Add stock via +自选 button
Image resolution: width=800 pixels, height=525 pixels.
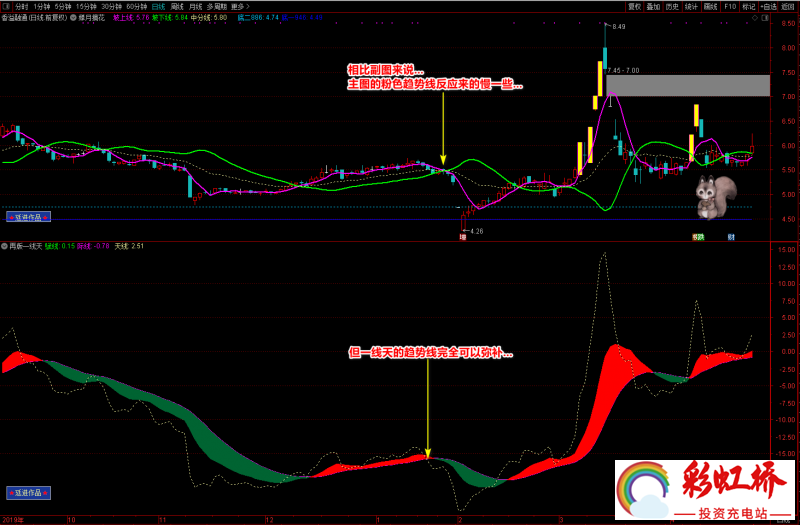tap(768, 7)
